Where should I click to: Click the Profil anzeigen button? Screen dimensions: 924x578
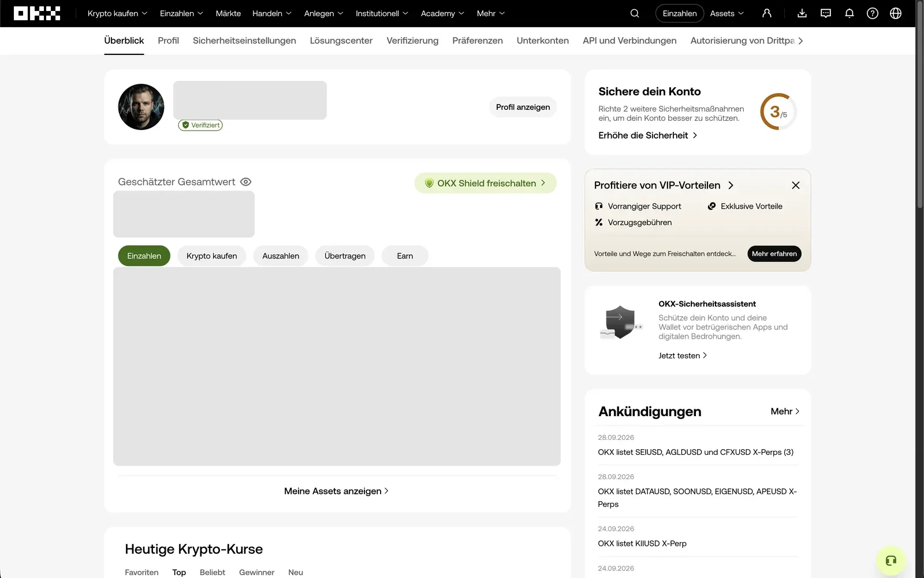(523, 107)
